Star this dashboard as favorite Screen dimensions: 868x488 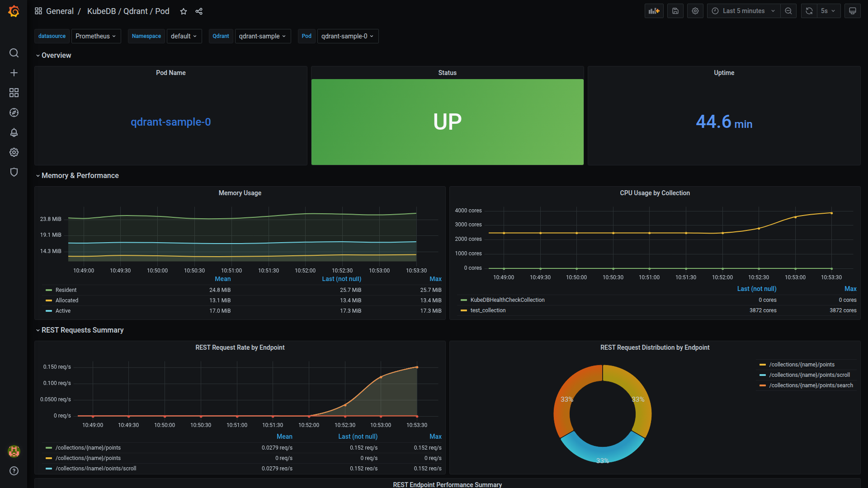(184, 11)
